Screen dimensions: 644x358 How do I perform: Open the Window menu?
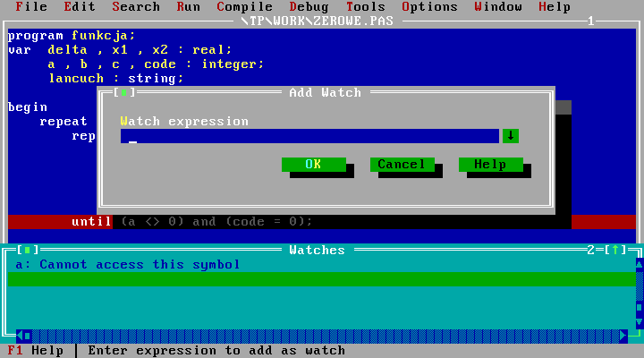[x=498, y=7]
